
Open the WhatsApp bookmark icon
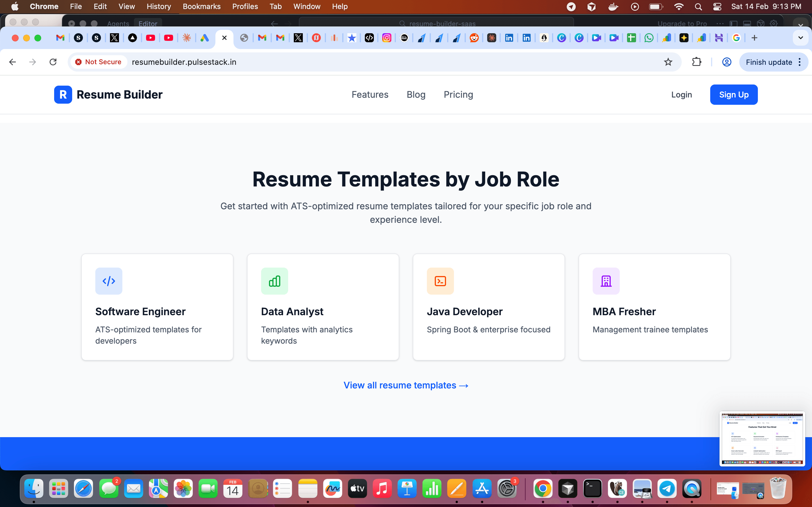[x=648, y=37]
